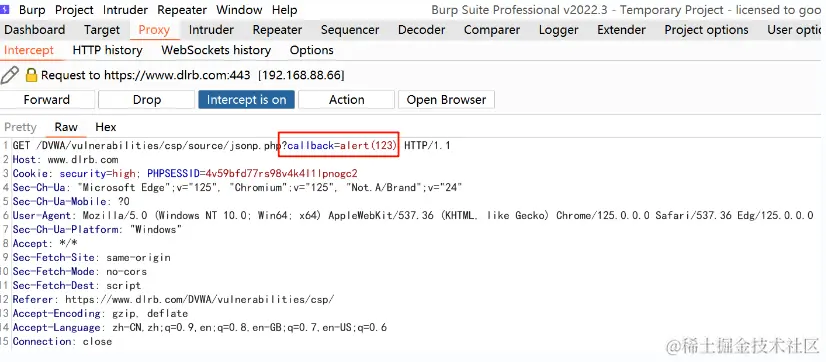Open the Help menu
The height and width of the screenshot is (362, 826).
click(x=284, y=9)
